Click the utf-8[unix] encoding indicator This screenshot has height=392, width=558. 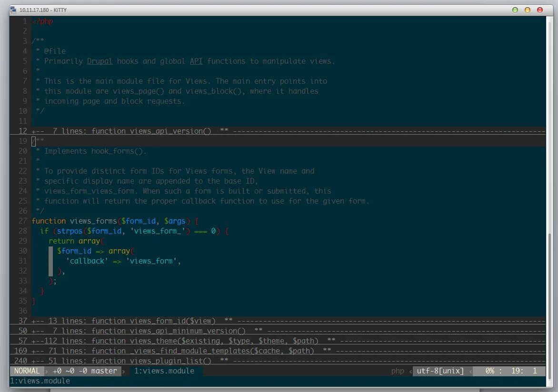(x=440, y=371)
